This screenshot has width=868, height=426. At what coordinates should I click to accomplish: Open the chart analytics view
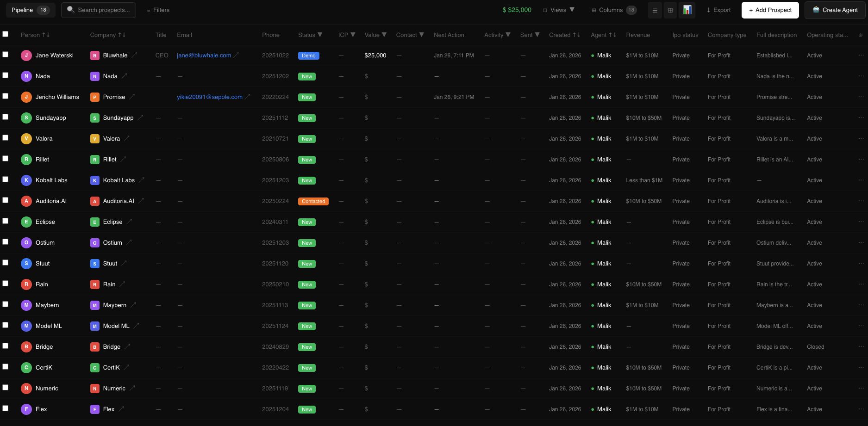pyautogui.click(x=687, y=10)
